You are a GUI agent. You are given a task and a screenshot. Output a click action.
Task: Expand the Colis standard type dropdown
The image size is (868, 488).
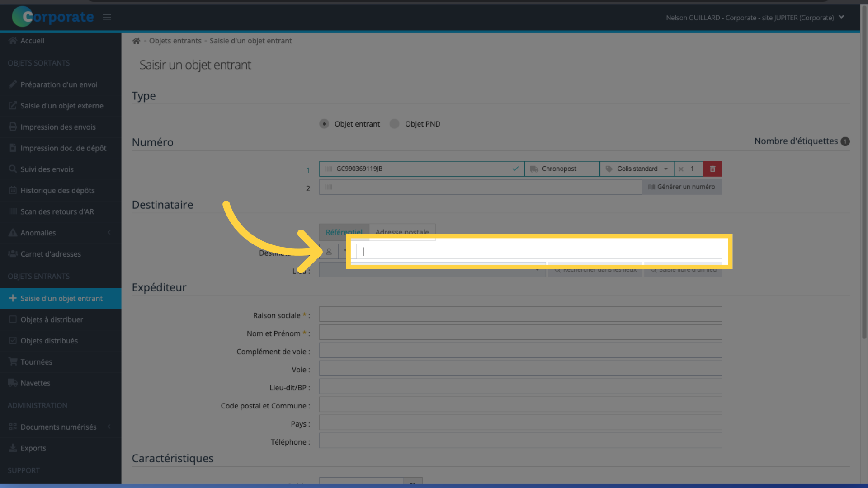coord(666,169)
